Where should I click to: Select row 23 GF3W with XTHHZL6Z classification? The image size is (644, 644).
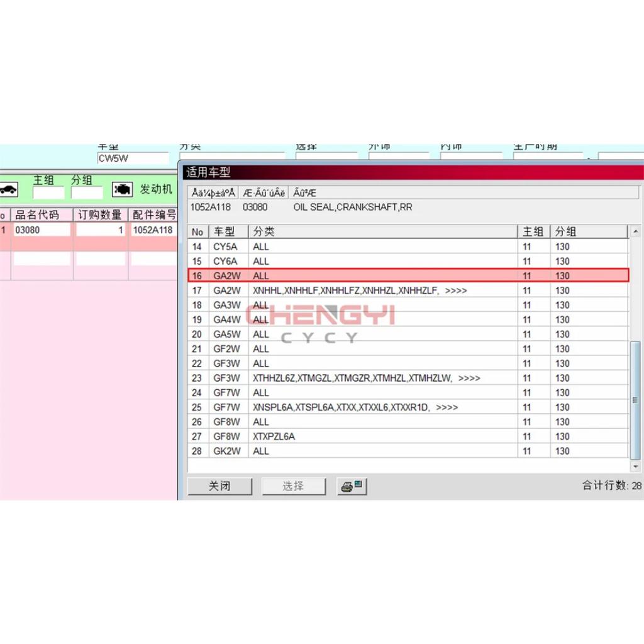[x=408, y=378]
